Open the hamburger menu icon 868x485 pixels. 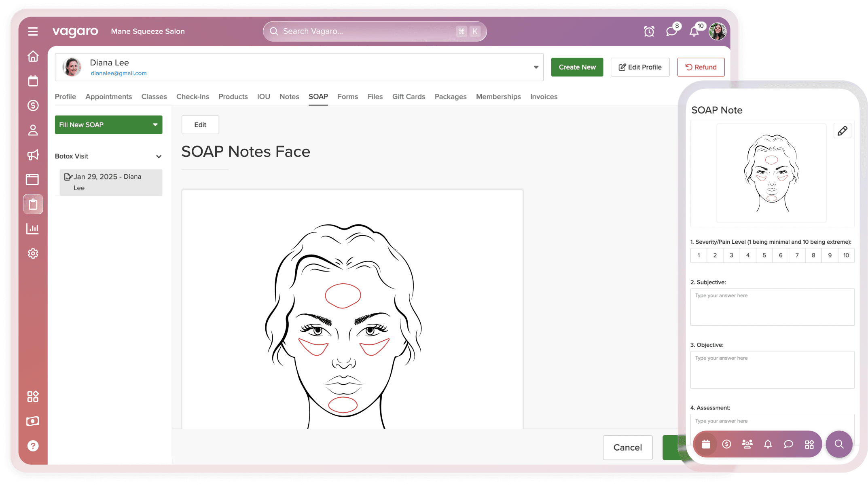[33, 32]
